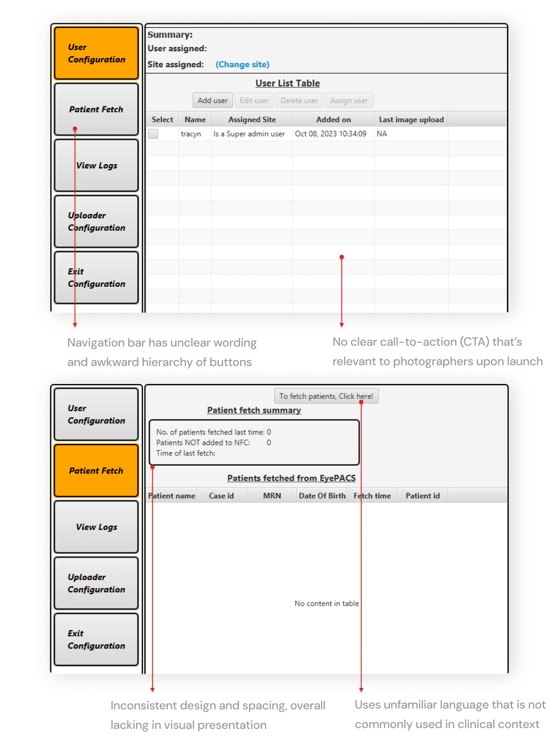Click 'No. of patients fetched last time' text
This screenshot has height=746, width=560.
click(x=210, y=432)
